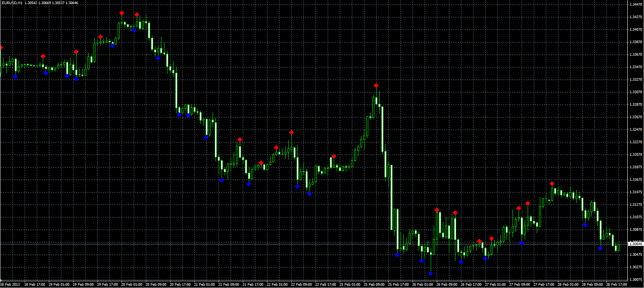
Task: Click the 18 Feb 17:00 time label
Action: pyautogui.click(x=34, y=285)
